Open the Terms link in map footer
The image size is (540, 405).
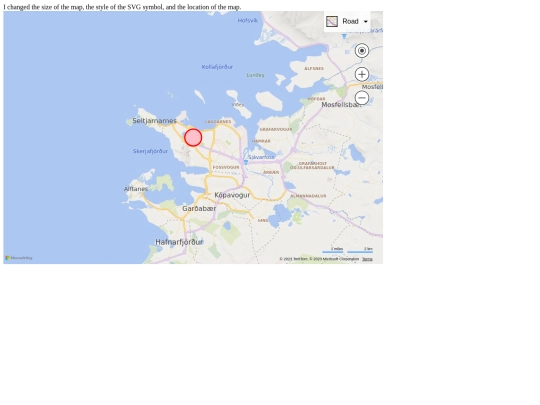coord(367,259)
